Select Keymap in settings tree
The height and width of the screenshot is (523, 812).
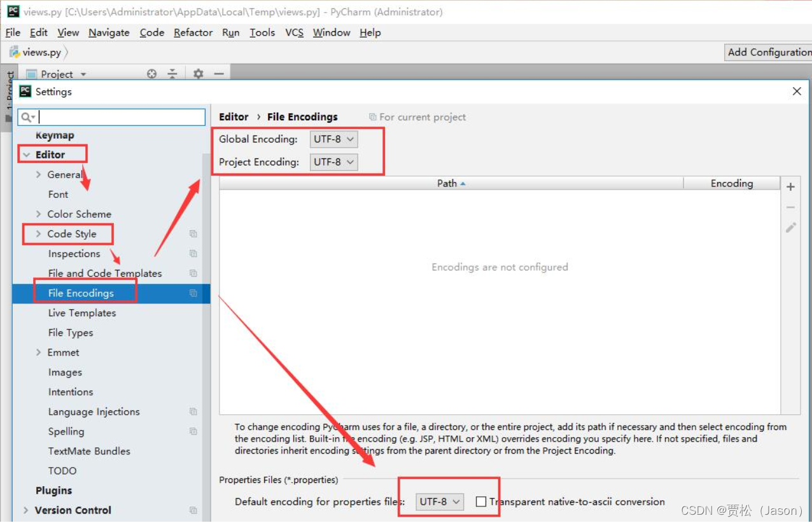tap(55, 135)
